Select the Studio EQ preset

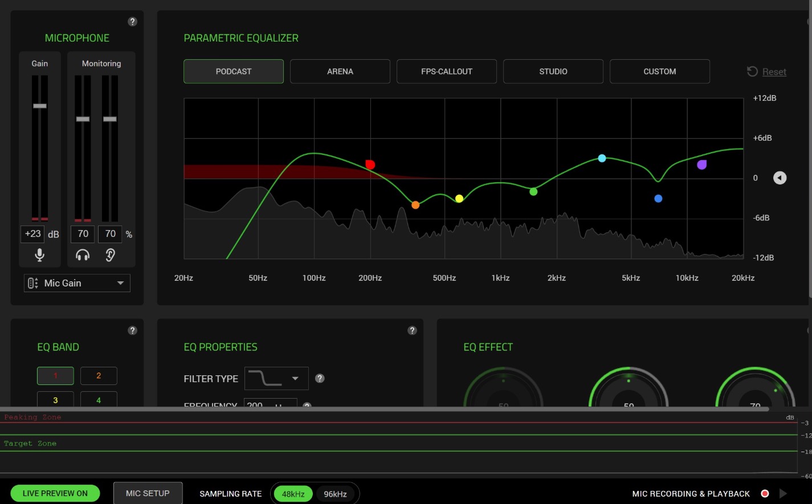coord(553,71)
